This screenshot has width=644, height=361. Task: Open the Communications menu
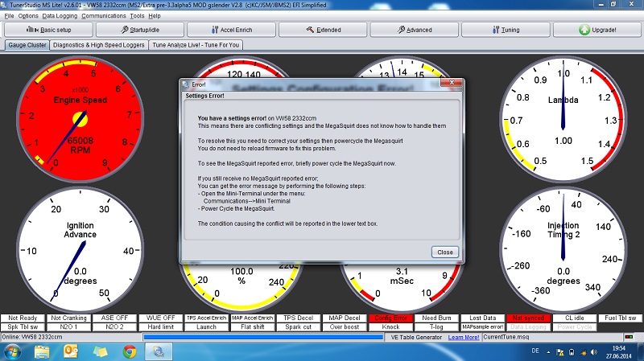(103, 15)
